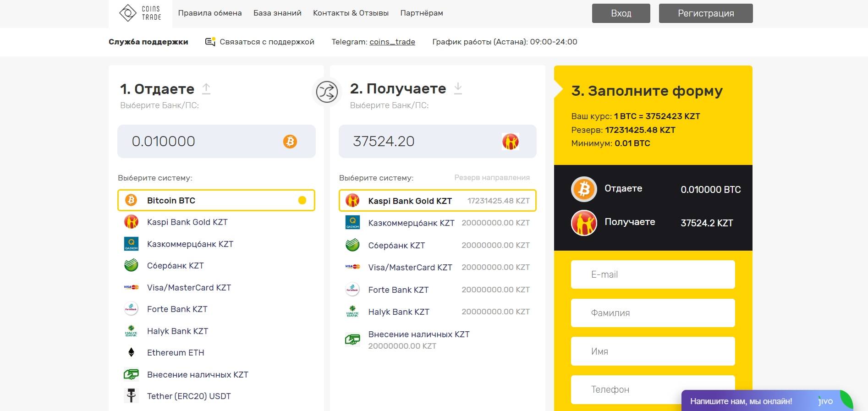Click the Телефон input field
868x411 pixels.
point(653,389)
